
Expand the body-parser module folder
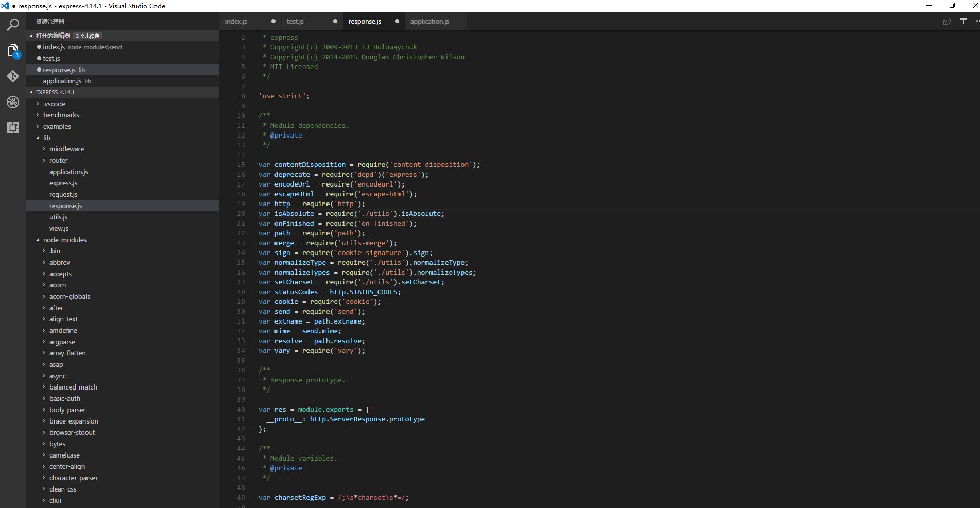coord(123,410)
